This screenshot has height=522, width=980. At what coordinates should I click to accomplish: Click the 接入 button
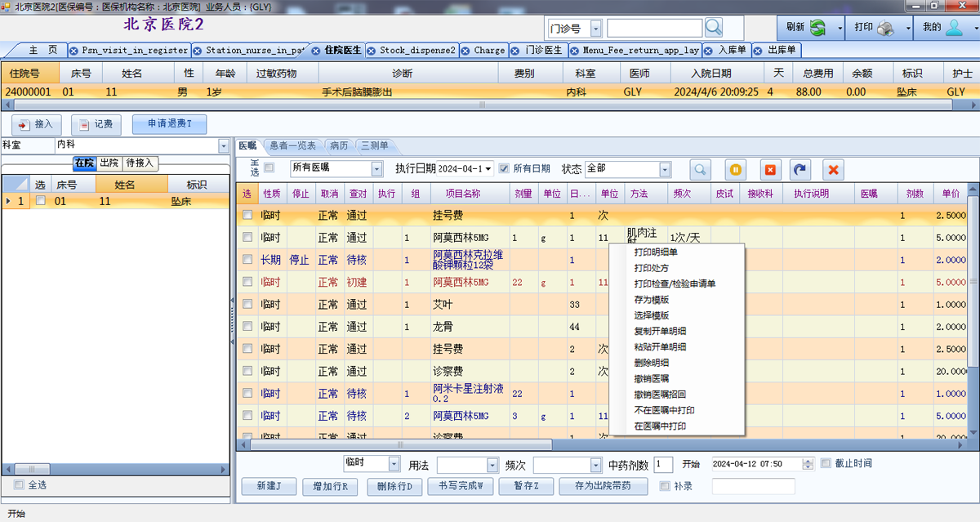tap(36, 125)
